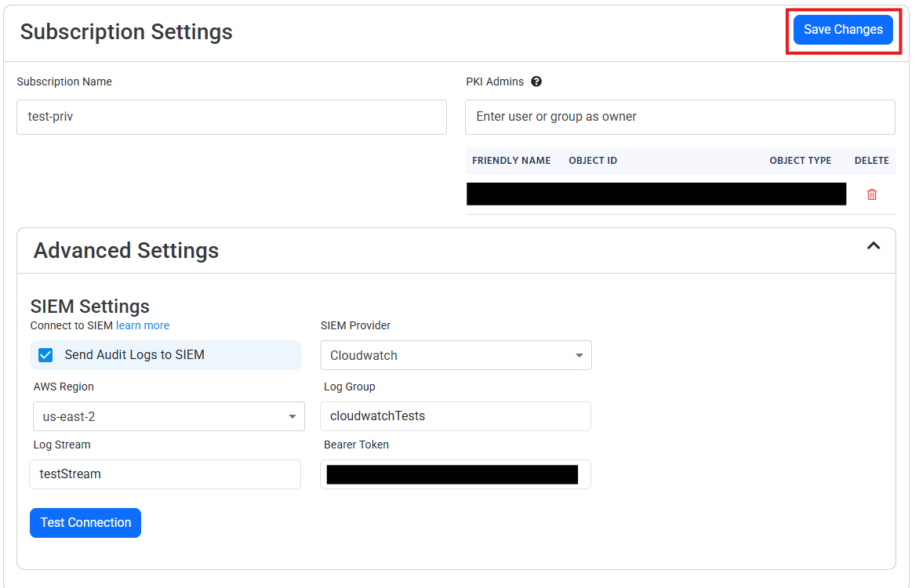Click the FRIENDLY NAME column header
The height and width of the screenshot is (588, 919).
pos(510,160)
